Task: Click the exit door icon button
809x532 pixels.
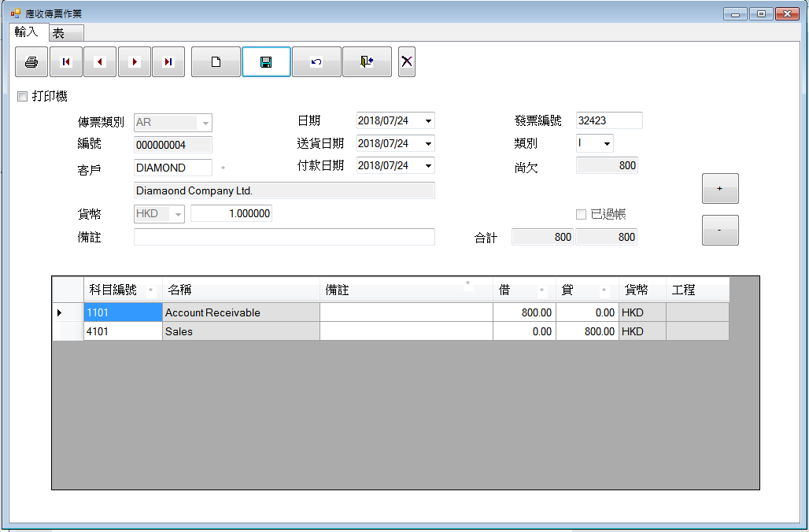Action: [367, 62]
